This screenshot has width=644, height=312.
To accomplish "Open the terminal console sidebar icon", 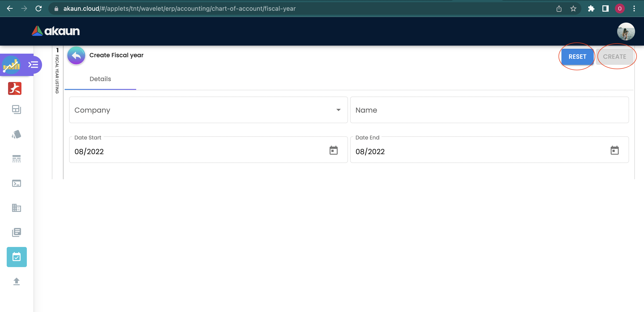I will point(17,183).
